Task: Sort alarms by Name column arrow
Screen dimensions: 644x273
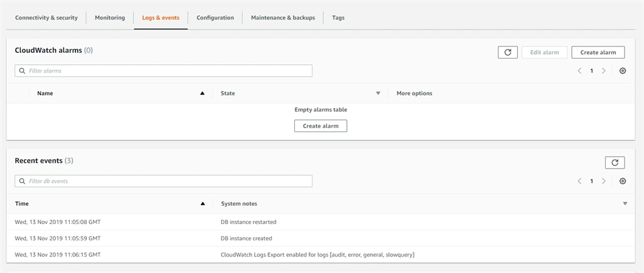Action: pos(202,93)
